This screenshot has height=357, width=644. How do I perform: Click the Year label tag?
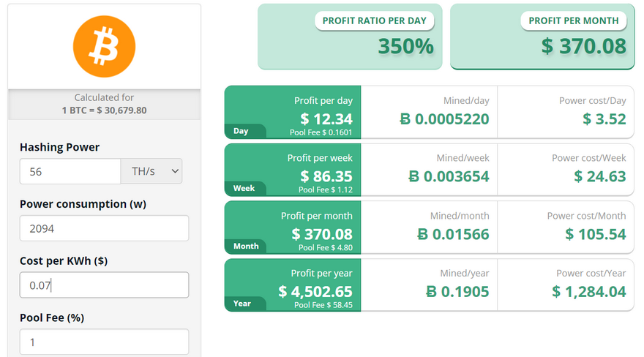(241, 304)
